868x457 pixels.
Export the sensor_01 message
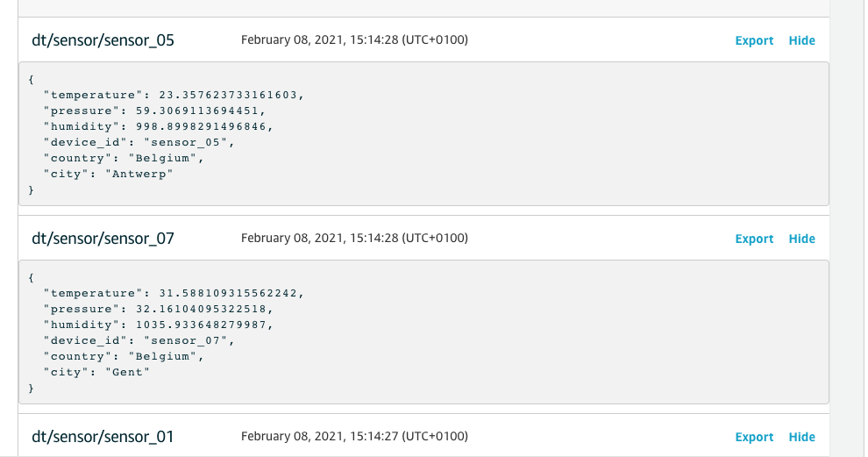point(754,437)
